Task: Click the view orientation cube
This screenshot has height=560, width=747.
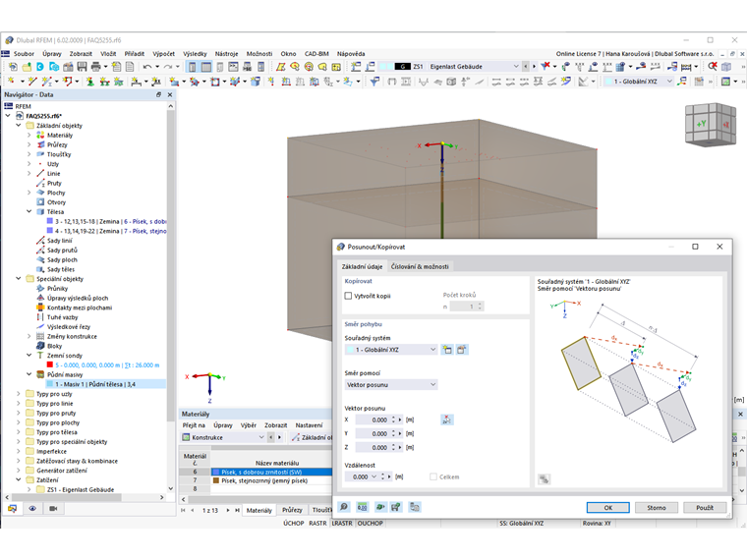Action: tap(711, 125)
